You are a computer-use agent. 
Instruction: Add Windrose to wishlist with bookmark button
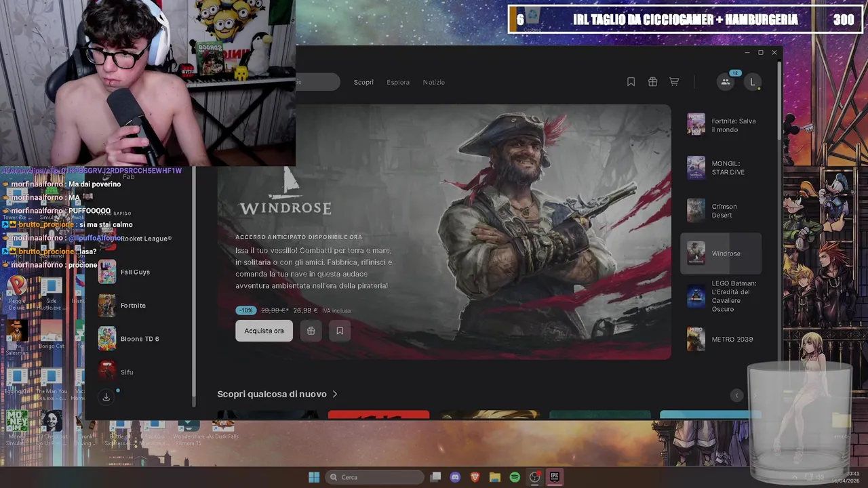[340, 331]
